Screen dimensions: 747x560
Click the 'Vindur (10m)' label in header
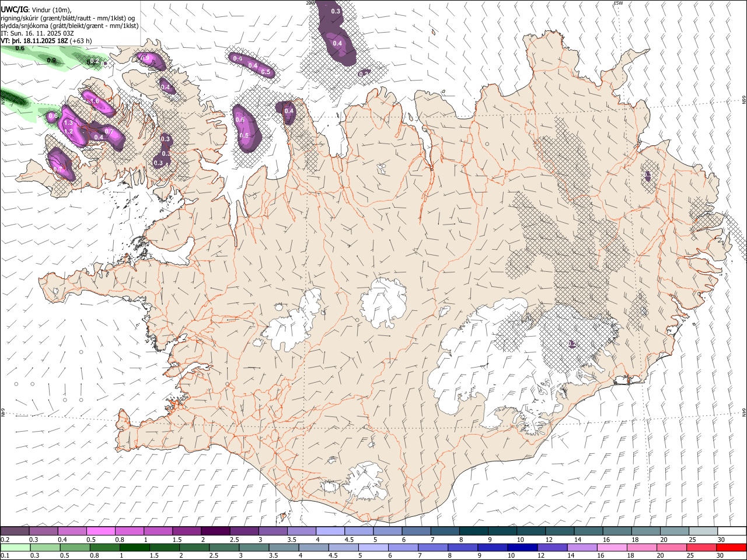coord(52,10)
